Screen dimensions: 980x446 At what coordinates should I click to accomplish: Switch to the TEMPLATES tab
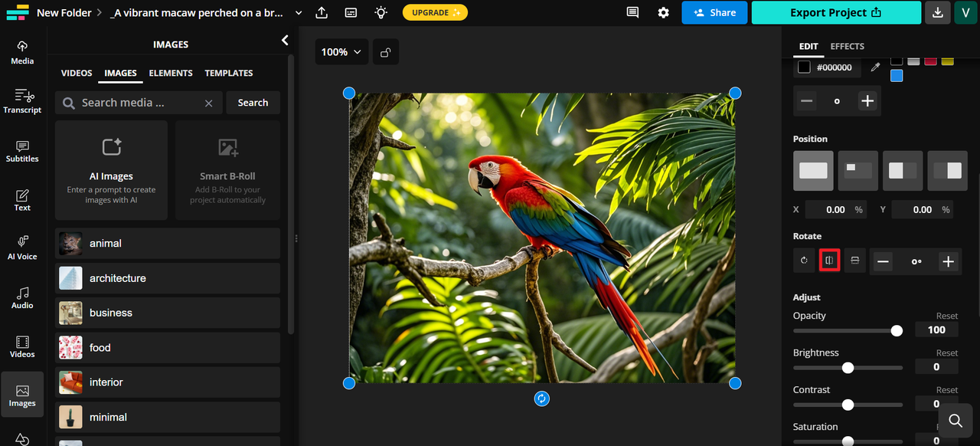point(229,73)
